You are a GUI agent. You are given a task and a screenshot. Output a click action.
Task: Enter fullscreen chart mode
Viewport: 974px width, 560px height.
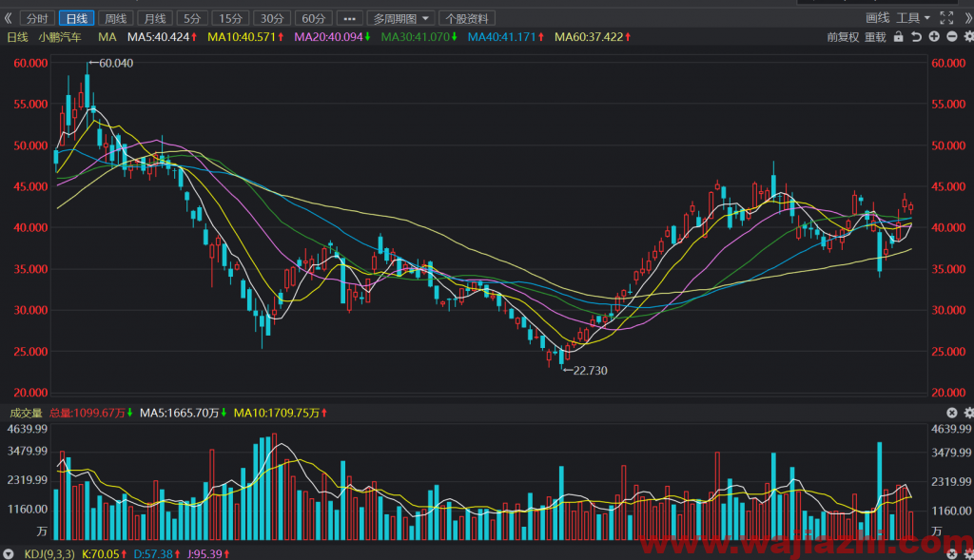click(x=946, y=18)
